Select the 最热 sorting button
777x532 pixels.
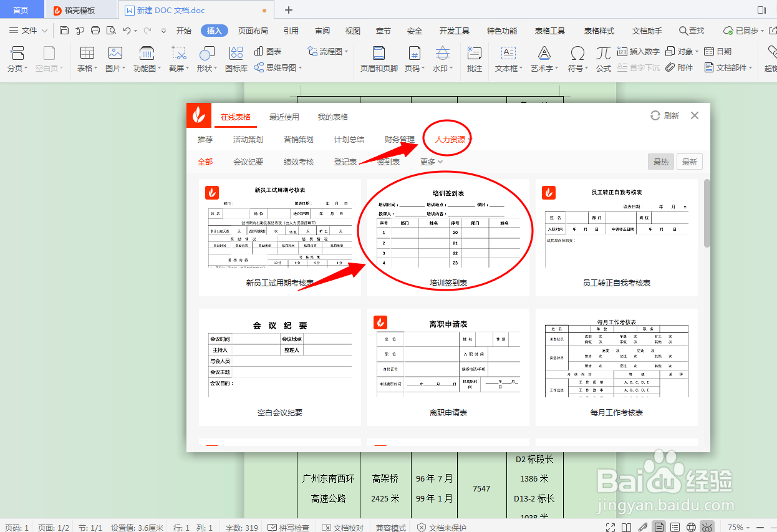660,161
